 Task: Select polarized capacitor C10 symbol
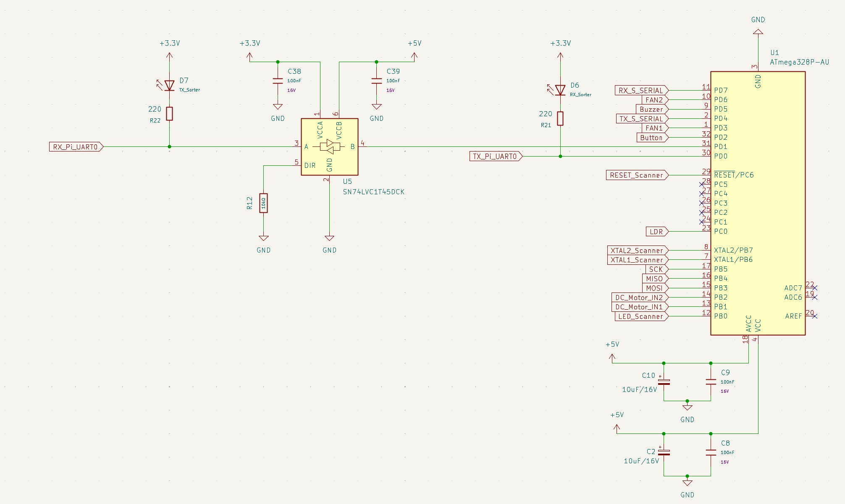[x=664, y=382]
